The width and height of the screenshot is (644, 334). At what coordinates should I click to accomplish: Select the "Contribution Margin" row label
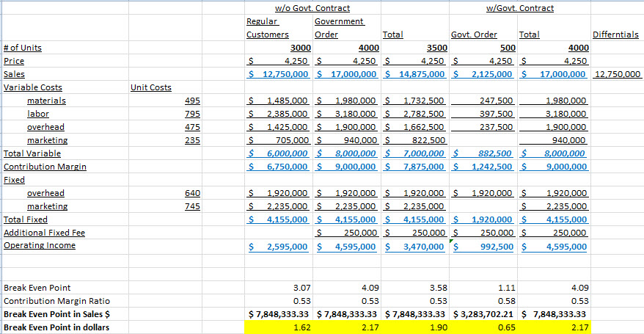(x=45, y=167)
